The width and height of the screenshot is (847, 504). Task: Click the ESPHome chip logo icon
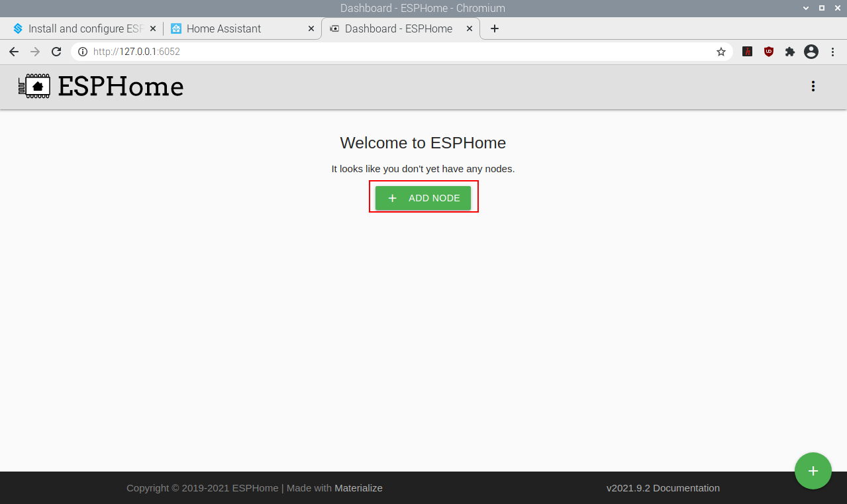(34, 86)
